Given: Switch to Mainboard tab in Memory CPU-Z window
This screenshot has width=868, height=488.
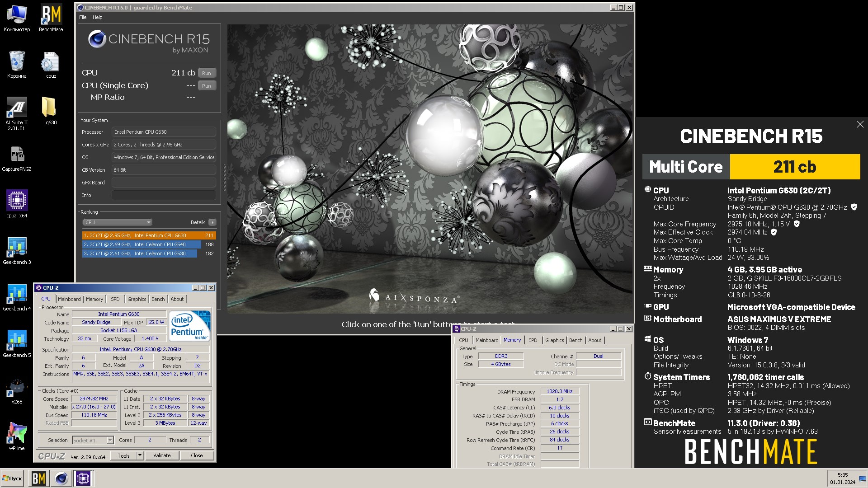Looking at the screenshot, I should coord(487,340).
